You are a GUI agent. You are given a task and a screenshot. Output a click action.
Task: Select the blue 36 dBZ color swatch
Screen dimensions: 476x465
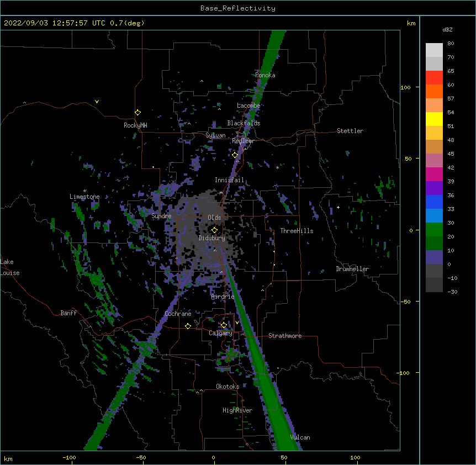(x=434, y=202)
